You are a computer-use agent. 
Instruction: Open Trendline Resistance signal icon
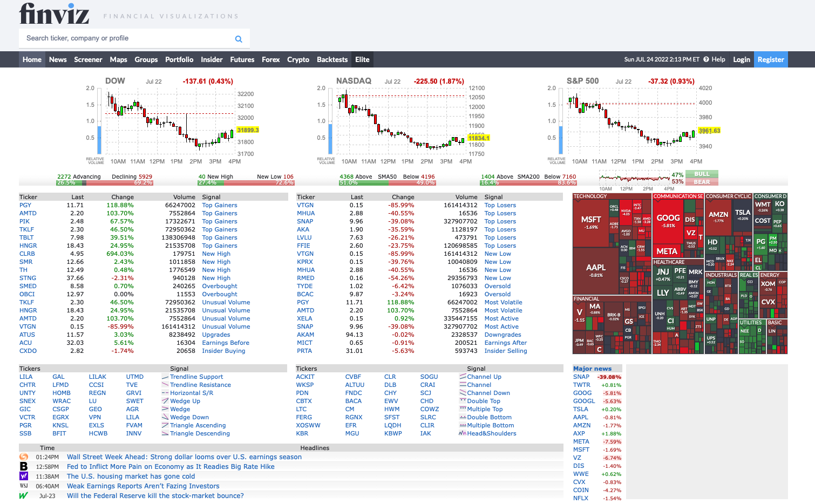pyautogui.click(x=165, y=385)
